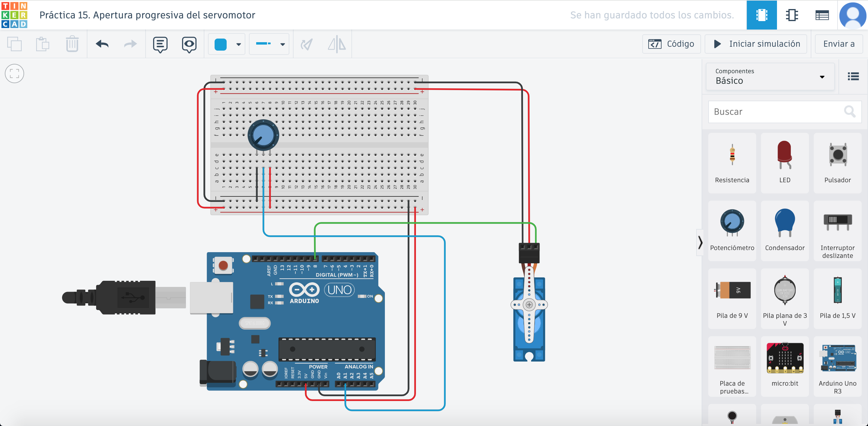Image resolution: width=868 pixels, height=426 pixels.
Task: Click the rotate component icon
Action: [307, 44]
